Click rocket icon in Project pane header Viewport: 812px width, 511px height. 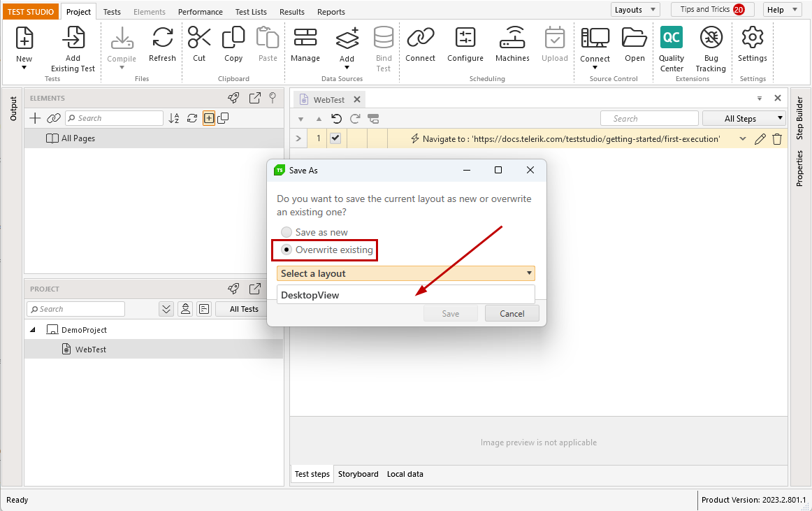pyautogui.click(x=233, y=289)
